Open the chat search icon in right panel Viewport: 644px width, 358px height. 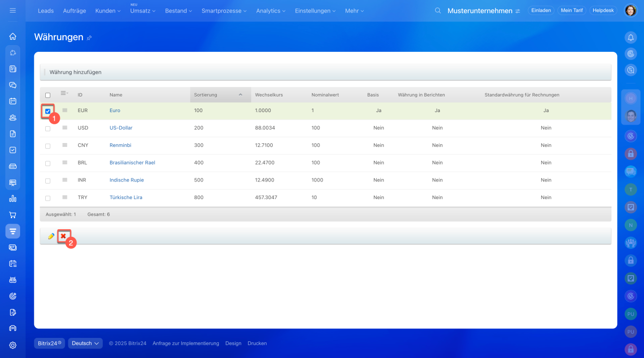(630, 70)
